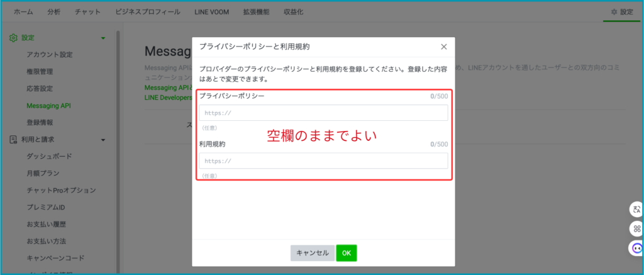
Task: Select キャンペーンコード in the sidebar
Action: (55, 258)
